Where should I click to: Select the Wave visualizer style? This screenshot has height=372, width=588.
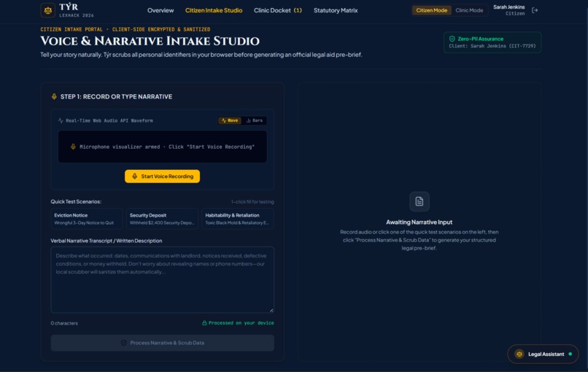[230, 120]
